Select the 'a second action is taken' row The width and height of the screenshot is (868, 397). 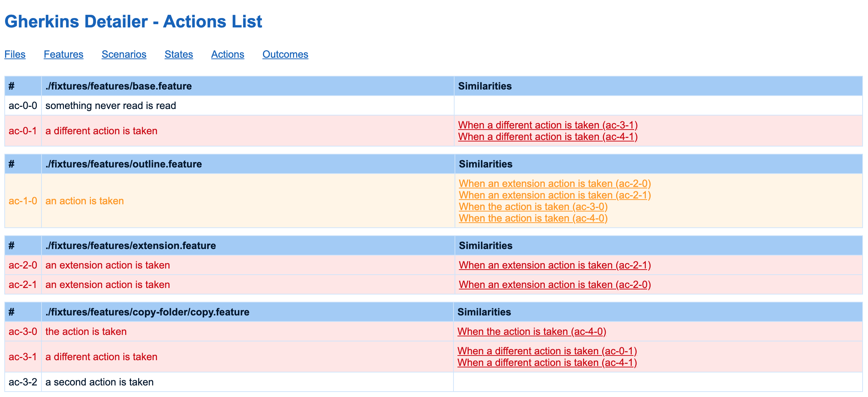click(99, 382)
